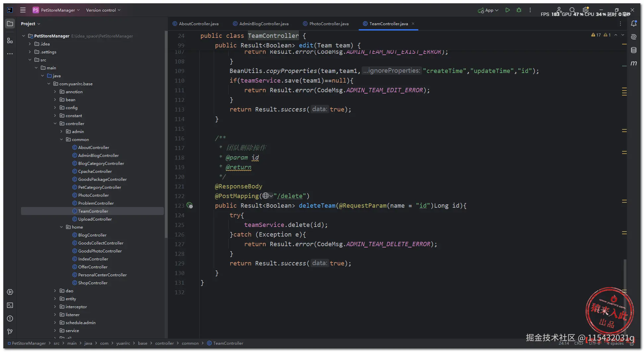Image resolution: width=644 pixels, height=352 pixels.
Task: Switch to AdminBlogController.java tab
Action: point(261,24)
